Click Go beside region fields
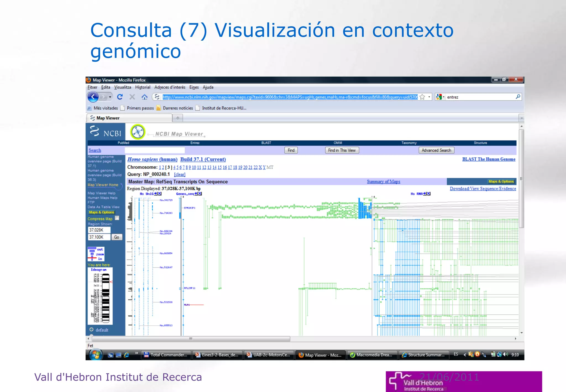 (x=117, y=237)
